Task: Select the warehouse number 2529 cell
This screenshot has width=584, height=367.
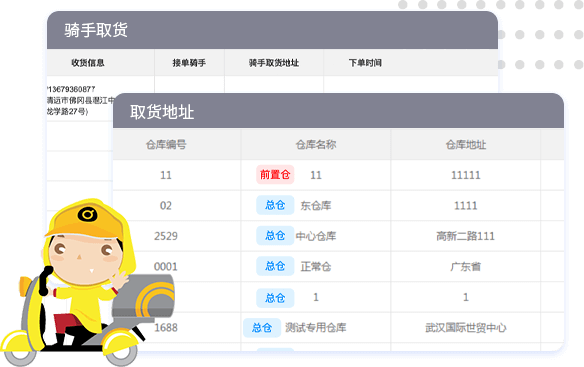Action: [166, 236]
